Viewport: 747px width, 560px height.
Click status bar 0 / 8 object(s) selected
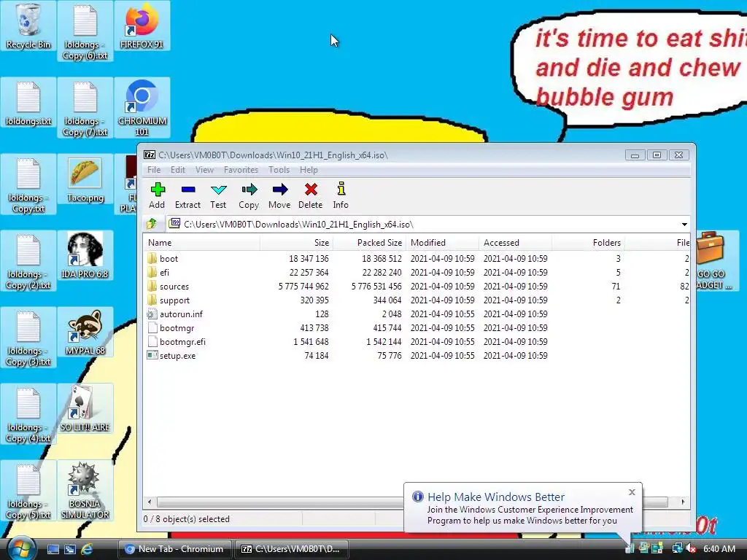(186, 519)
